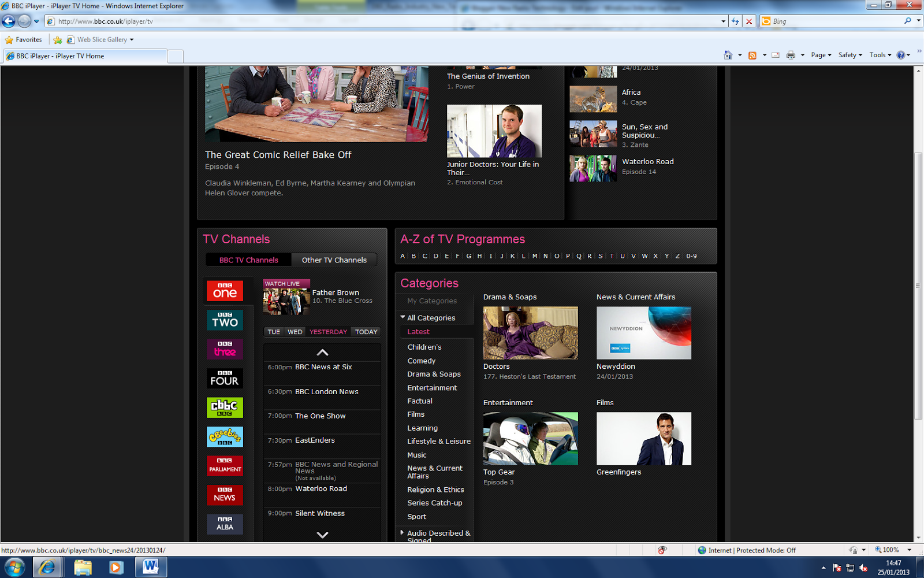Image resolution: width=924 pixels, height=578 pixels.
Task: Switch to Microsoft Word on the taskbar
Action: tap(151, 567)
